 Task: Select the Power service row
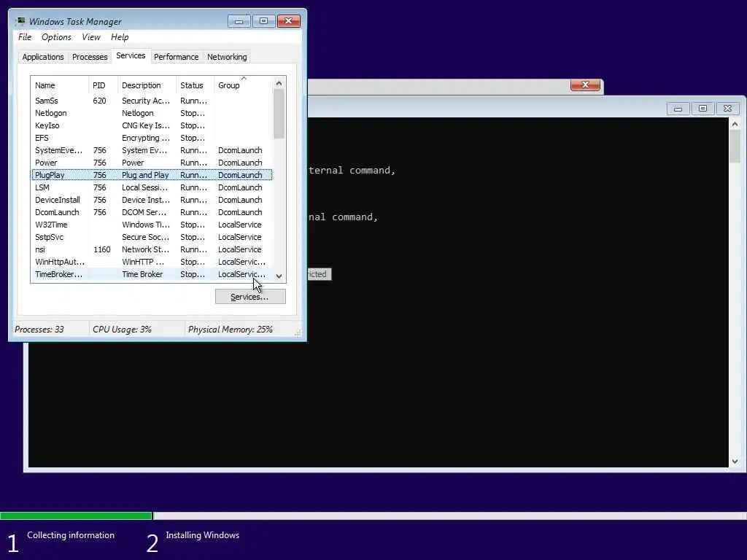point(152,163)
